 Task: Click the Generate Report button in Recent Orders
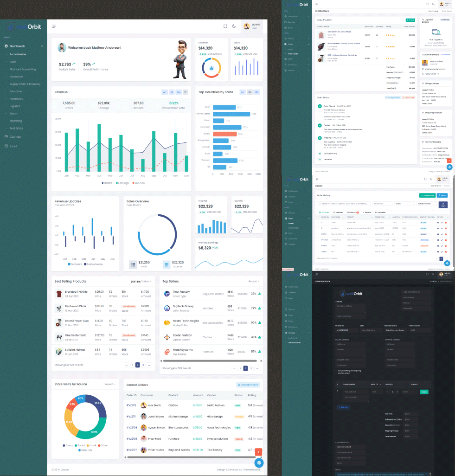[248, 385]
